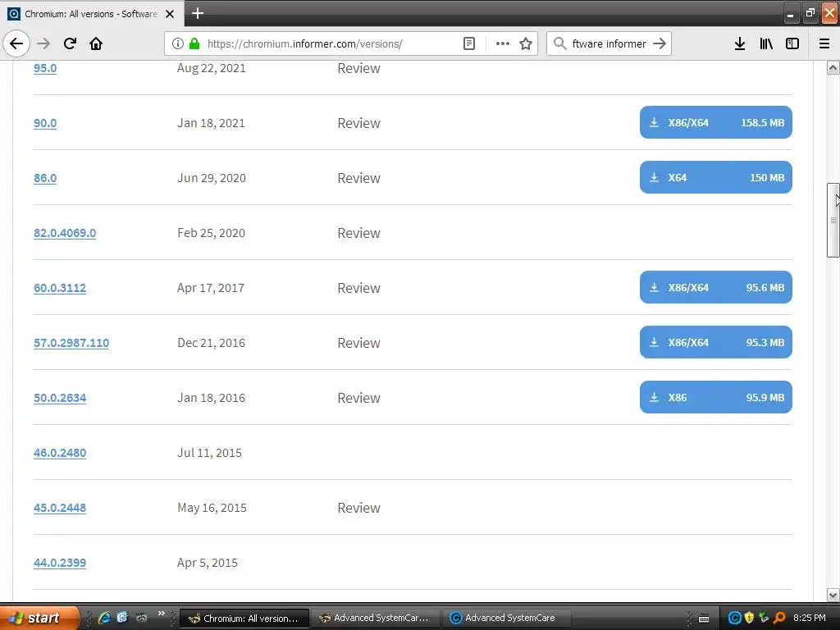Open Review for version 57.0.2987.110
This screenshot has height=630, width=840.
(x=359, y=343)
